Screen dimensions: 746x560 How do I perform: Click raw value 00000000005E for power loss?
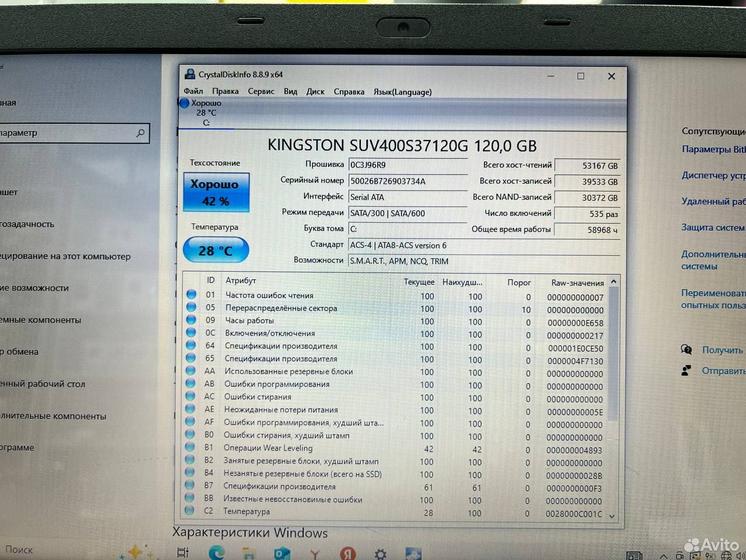click(575, 412)
